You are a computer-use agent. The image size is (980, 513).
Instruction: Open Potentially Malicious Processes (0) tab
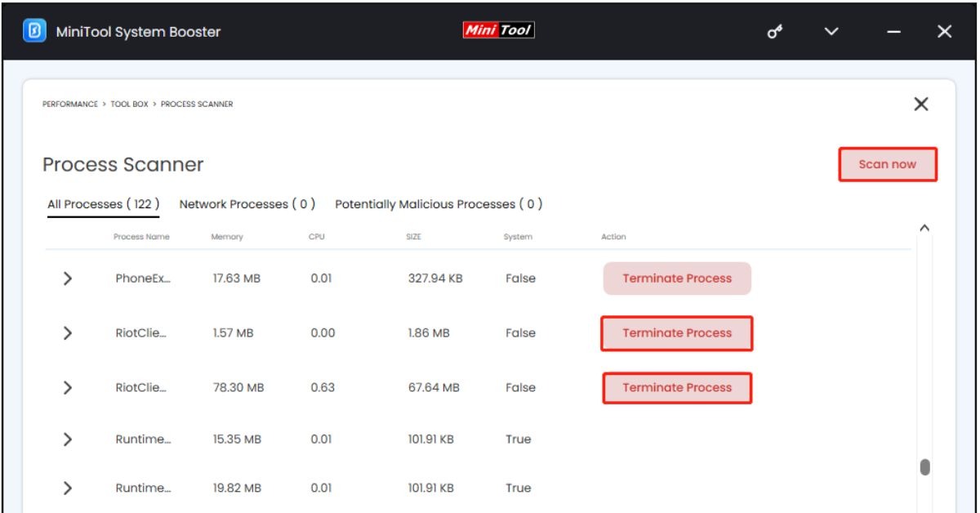pos(439,204)
